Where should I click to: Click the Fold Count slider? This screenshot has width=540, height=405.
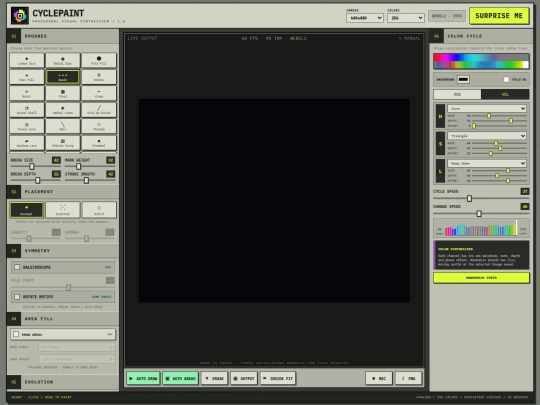point(63,287)
